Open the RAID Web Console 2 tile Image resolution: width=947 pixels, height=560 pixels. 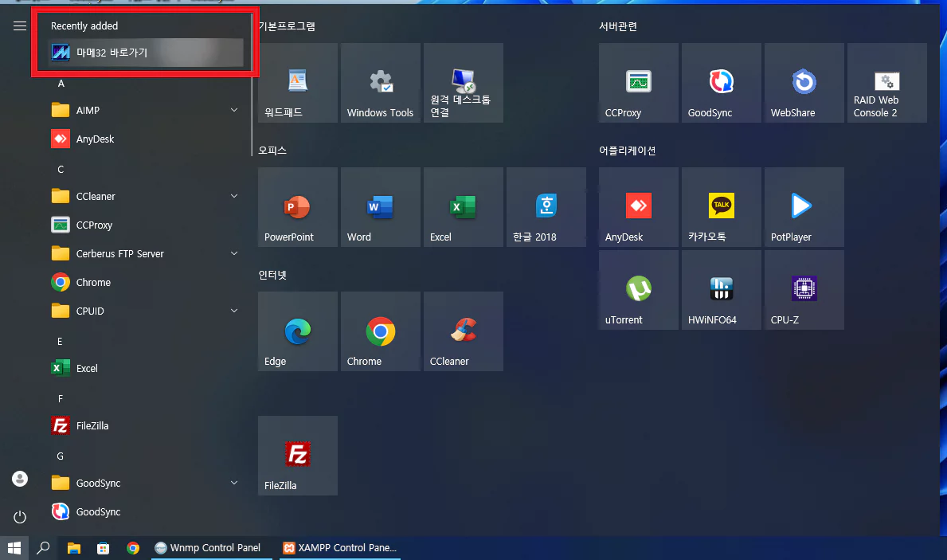point(886,83)
